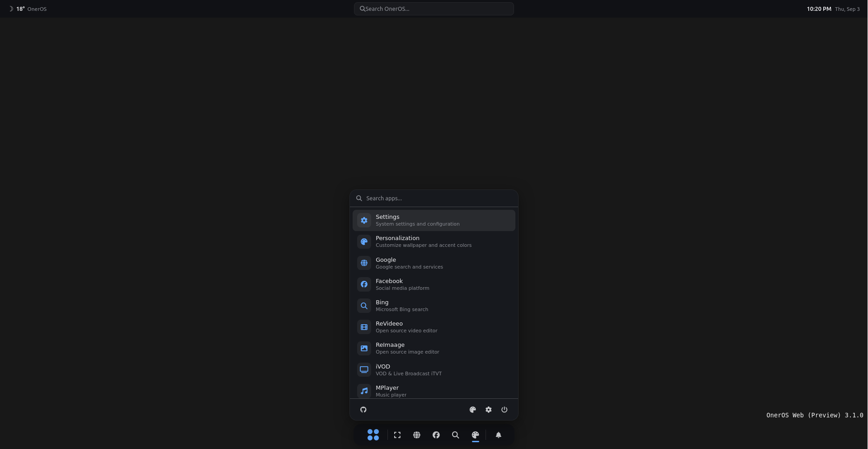Launch ReVideeo video editor
868x449 pixels.
click(434, 327)
